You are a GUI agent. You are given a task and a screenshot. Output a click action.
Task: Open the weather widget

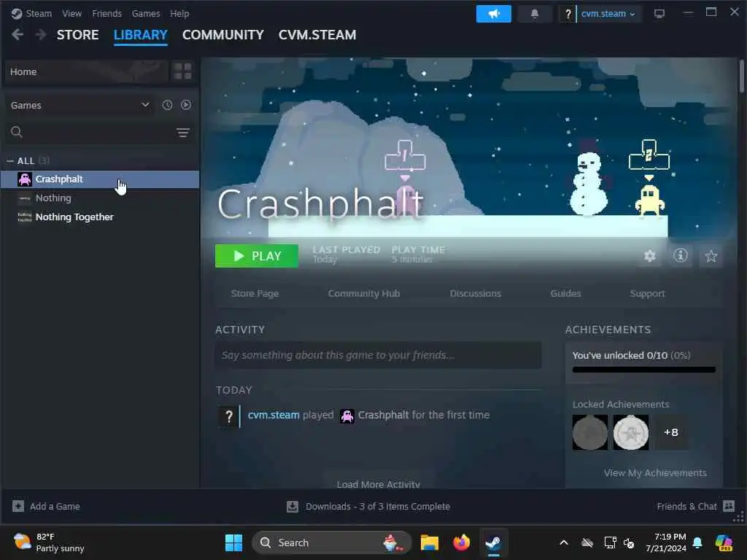click(49, 542)
